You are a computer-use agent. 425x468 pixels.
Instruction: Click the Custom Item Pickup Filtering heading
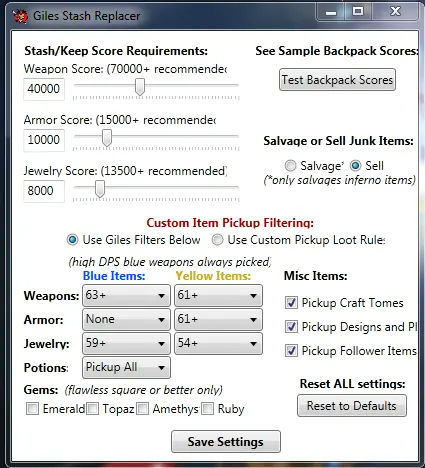coord(230,222)
